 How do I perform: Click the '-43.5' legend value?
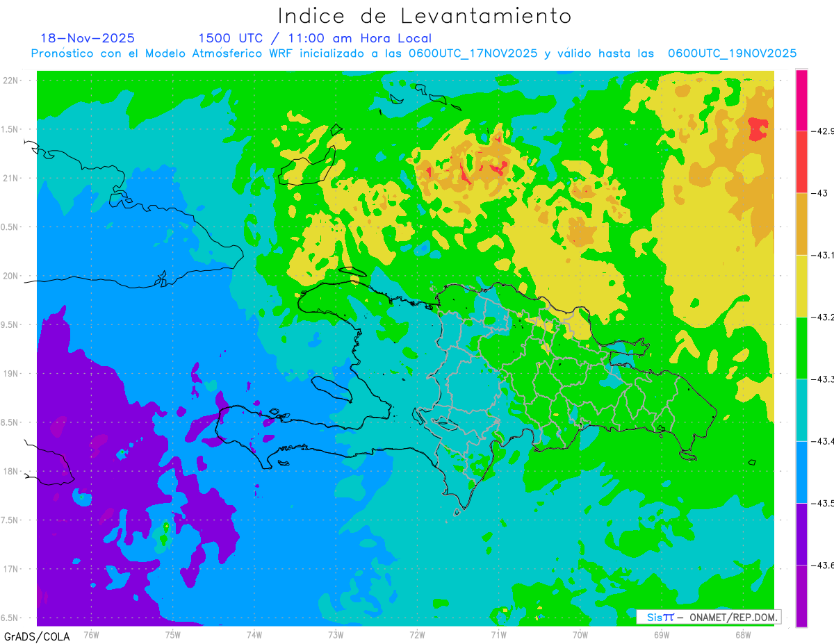point(824,503)
